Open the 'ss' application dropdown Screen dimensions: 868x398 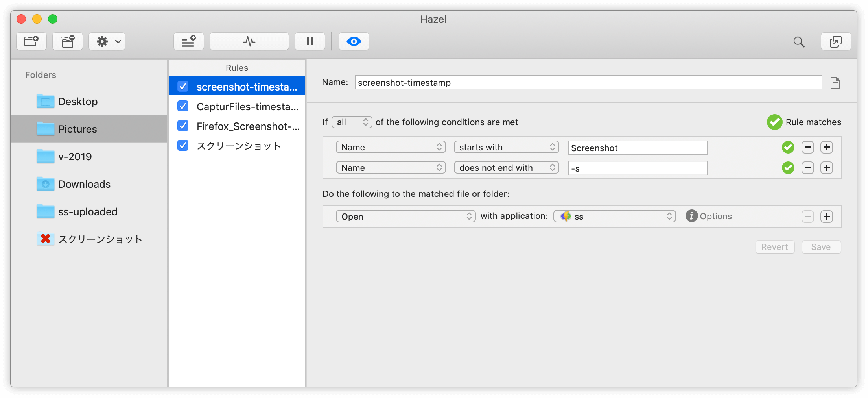pyautogui.click(x=614, y=216)
